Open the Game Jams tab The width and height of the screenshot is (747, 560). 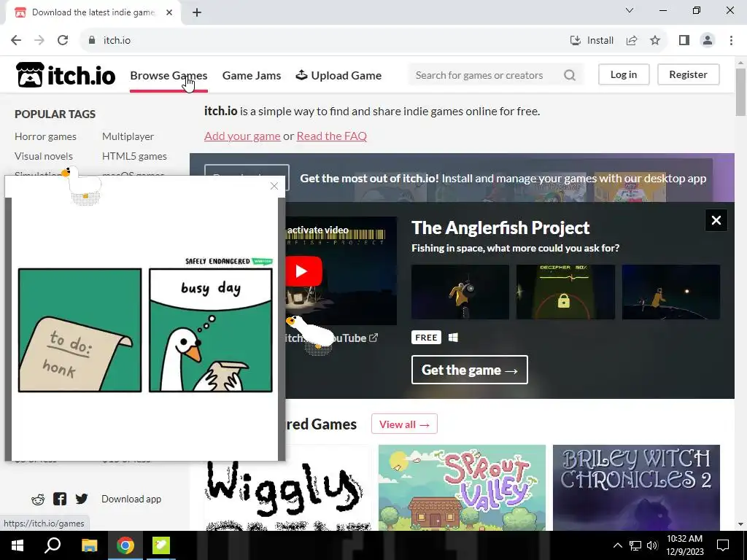point(252,75)
